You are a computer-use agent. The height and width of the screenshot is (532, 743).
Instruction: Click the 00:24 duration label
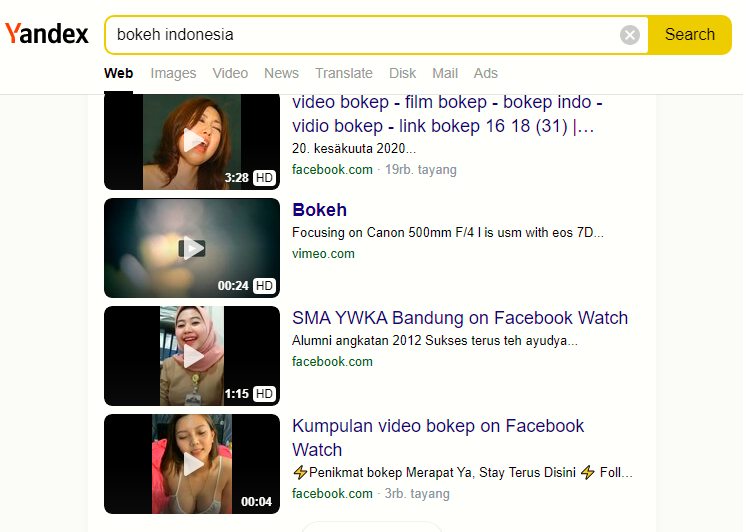tap(233, 286)
